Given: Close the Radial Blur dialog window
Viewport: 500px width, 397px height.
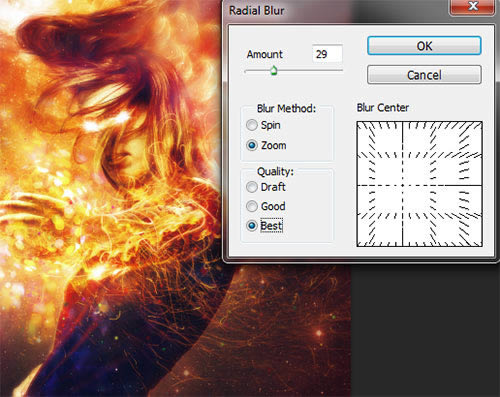Looking at the screenshot, I should pos(472,6).
